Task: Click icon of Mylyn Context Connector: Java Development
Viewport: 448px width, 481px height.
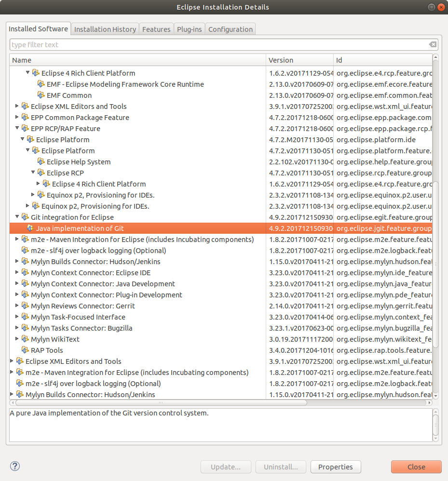Action: [x=25, y=283]
